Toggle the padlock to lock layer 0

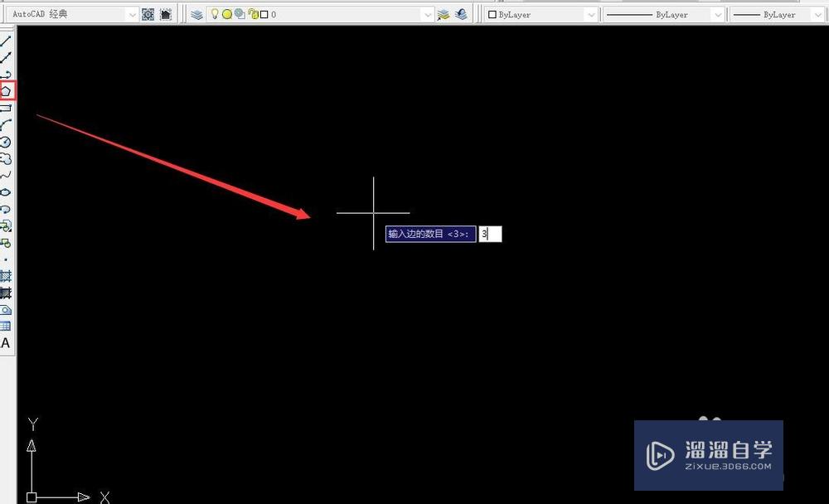click(x=254, y=13)
